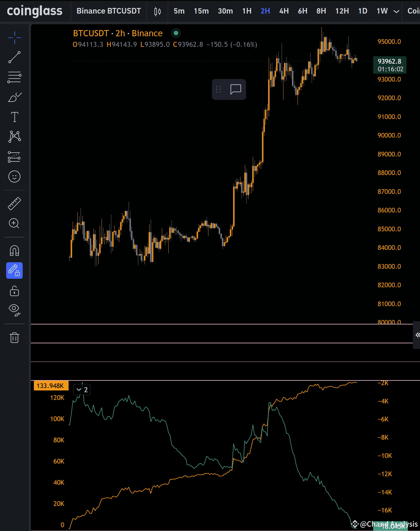Viewport: 420px width, 531px height.
Task: Select the 2H timeframe
Action: [265, 11]
